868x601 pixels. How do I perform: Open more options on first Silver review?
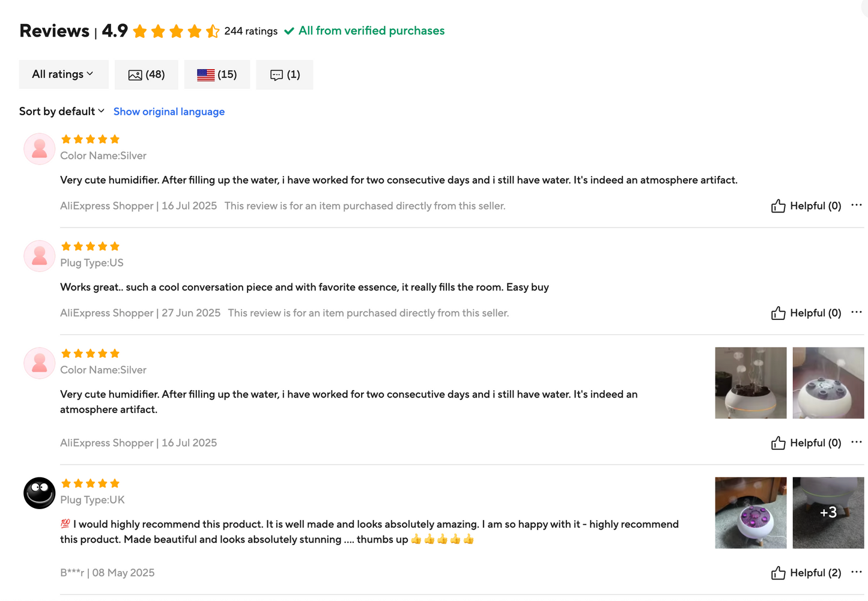[x=857, y=205]
